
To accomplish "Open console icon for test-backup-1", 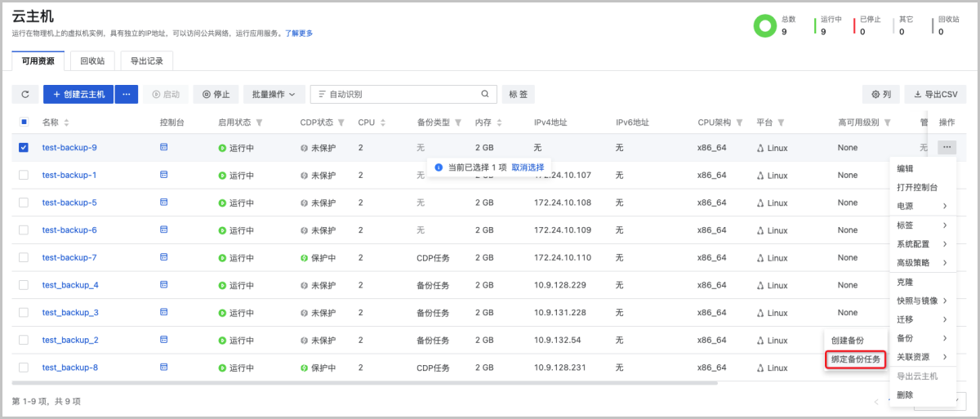I will click(x=163, y=175).
